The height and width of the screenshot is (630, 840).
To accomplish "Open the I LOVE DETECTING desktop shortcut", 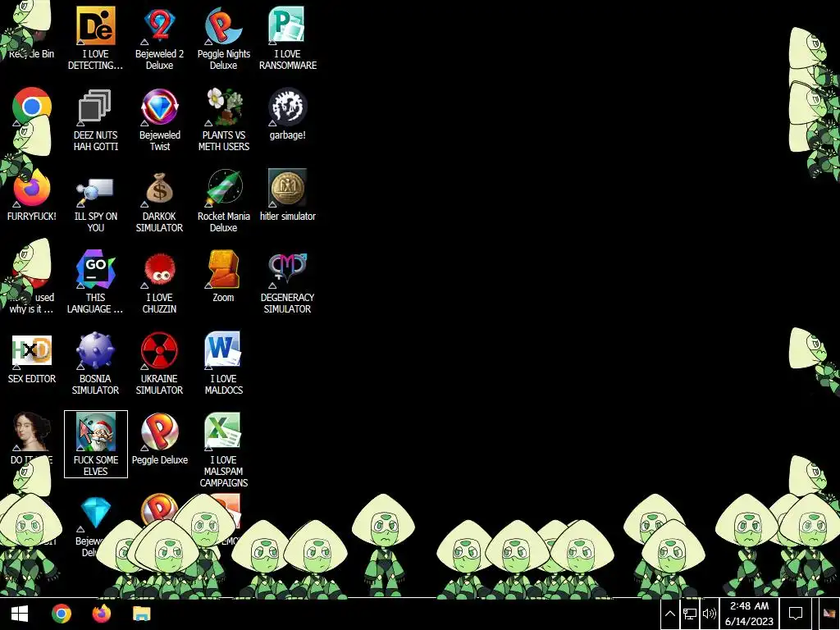I will [x=95, y=25].
